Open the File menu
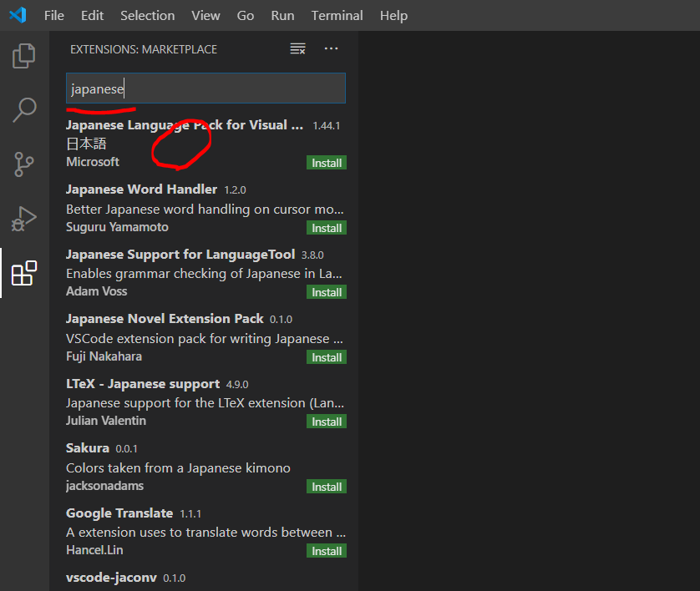The height and width of the screenshot is (591, 700). (x=54, y=16)
